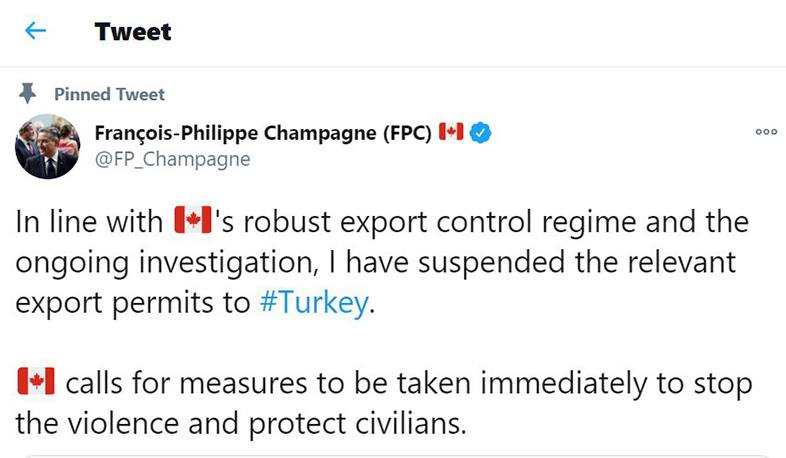This screenshot has height=458, width=786.
Task: Open the author's profile photo
Action: point(47,146)
